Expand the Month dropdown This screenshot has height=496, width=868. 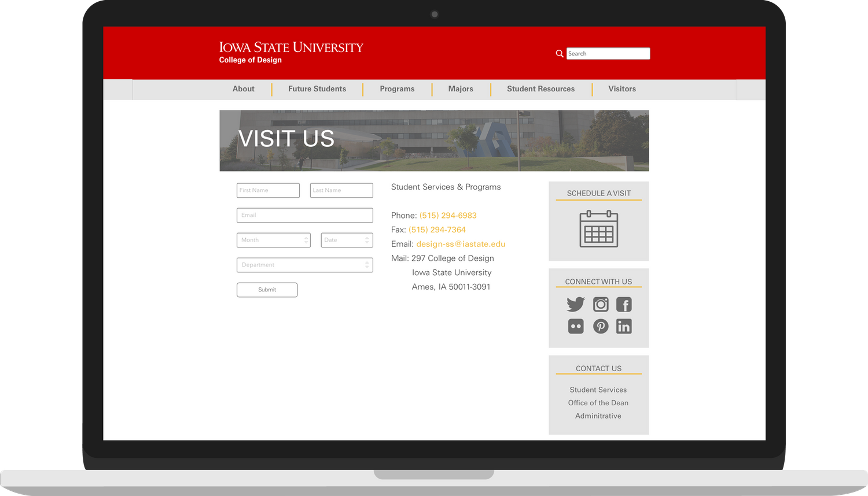click(x=274, y=240)
